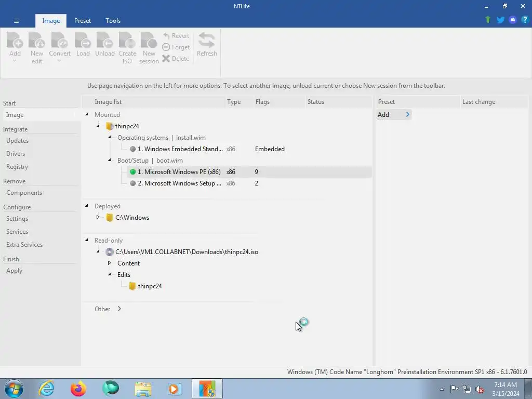Open the Updates page
This screenshot has height=399, width=532.
coord(17,140)
